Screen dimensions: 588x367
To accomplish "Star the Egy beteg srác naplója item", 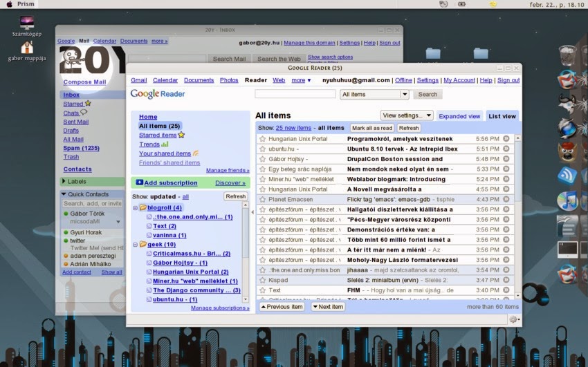I will 262,169.
